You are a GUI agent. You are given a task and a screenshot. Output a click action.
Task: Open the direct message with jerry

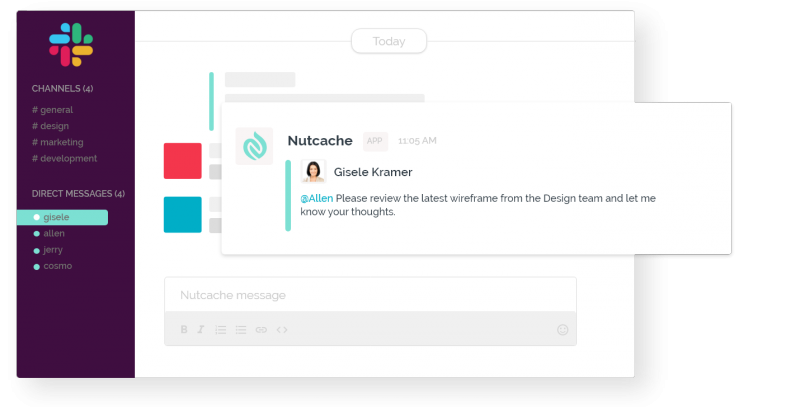pos(53,250)
